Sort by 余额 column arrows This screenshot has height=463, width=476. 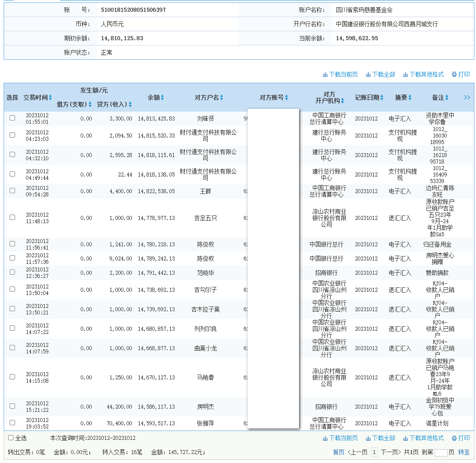pyautogui.click(x=162, y=97)
